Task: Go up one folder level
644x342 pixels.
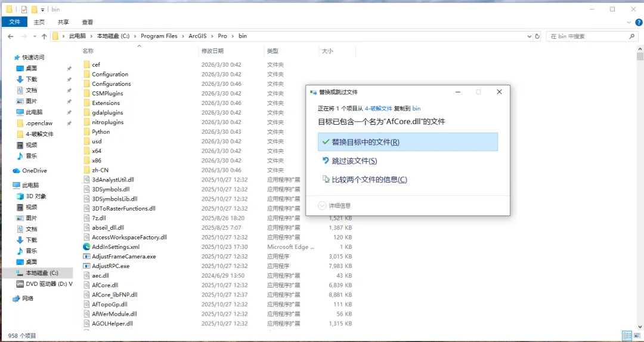Action: pos(44,36)
